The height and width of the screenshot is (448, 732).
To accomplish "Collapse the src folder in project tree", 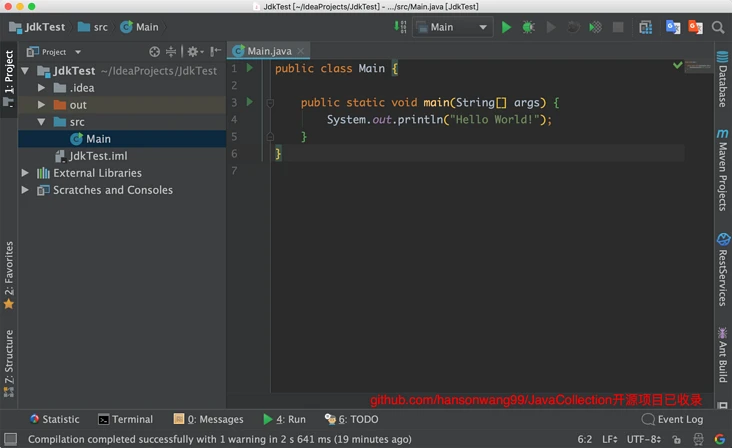I will 42,122.
